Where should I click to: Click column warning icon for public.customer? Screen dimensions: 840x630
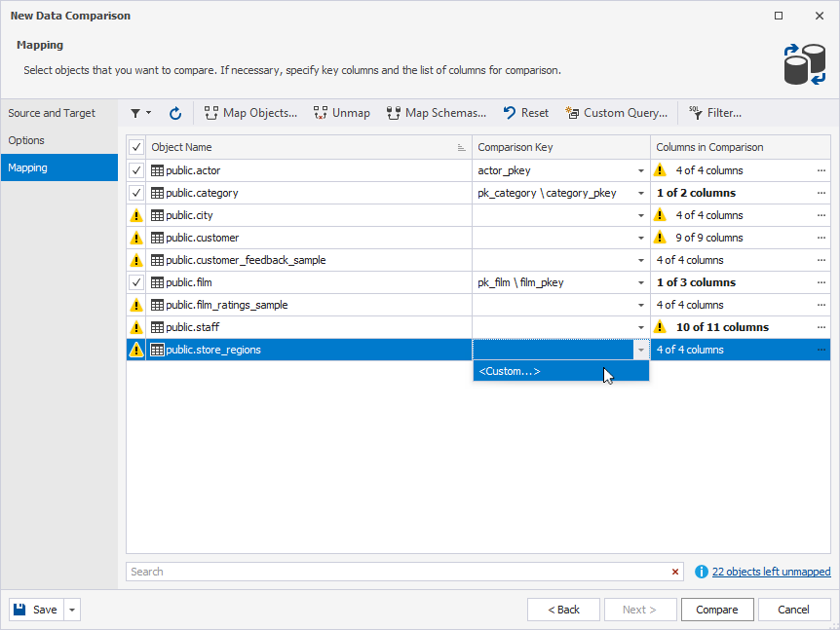click(660, 238)
